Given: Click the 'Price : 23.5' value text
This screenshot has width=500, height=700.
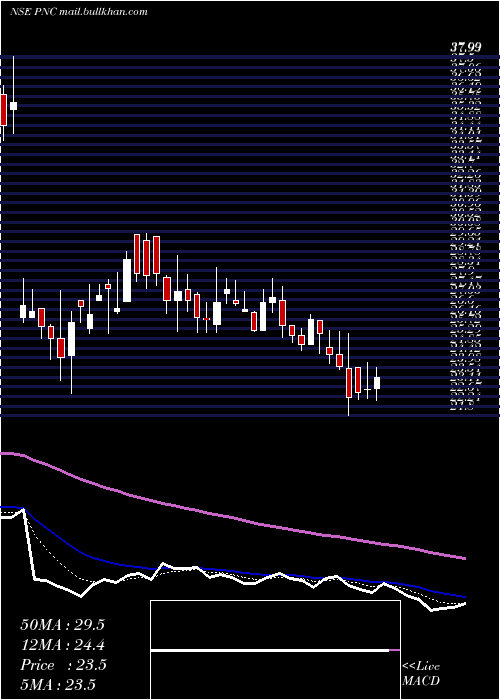Looking at the screenshot, I should point(63,665).
